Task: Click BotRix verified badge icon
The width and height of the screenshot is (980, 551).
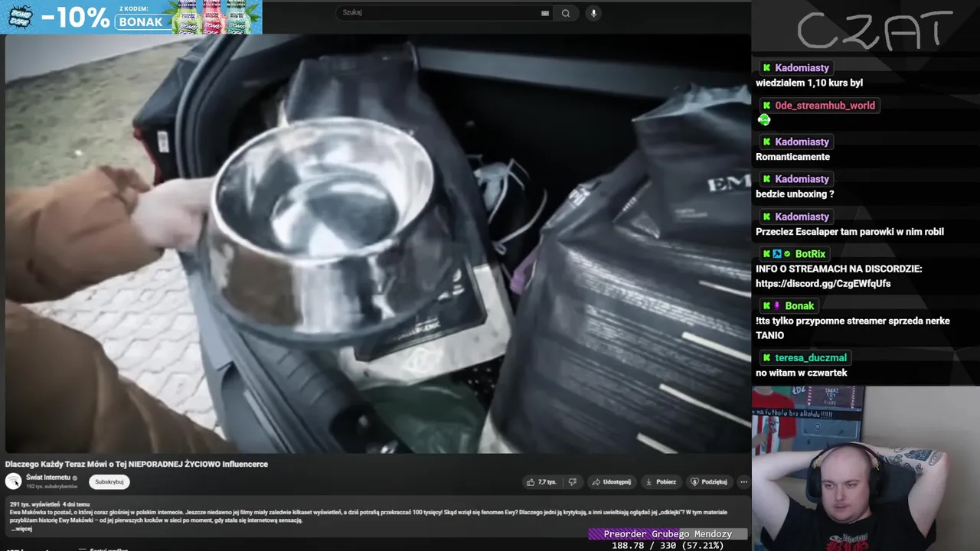Action: 787,254
